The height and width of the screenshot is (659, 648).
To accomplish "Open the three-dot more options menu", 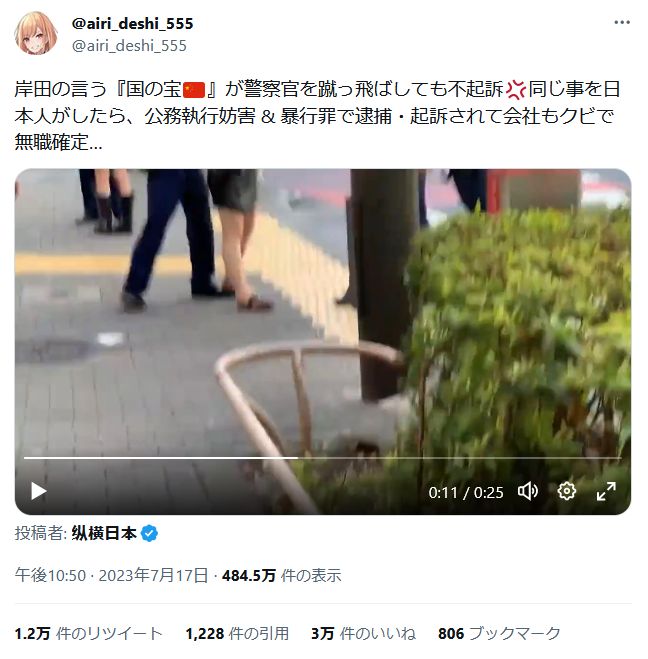I will tap(622, 22).
